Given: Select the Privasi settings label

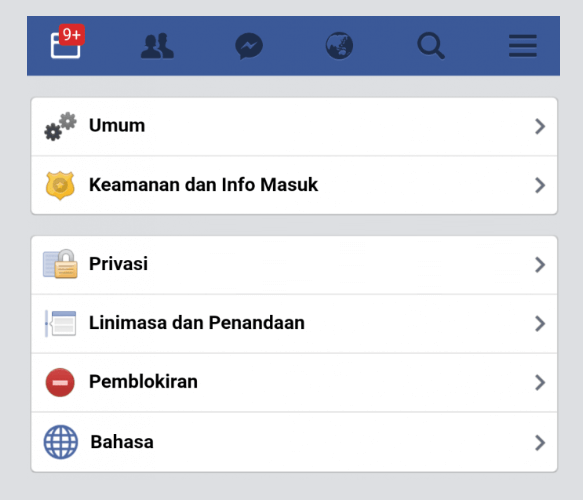Looking at the screenshot, I should 118,264.
